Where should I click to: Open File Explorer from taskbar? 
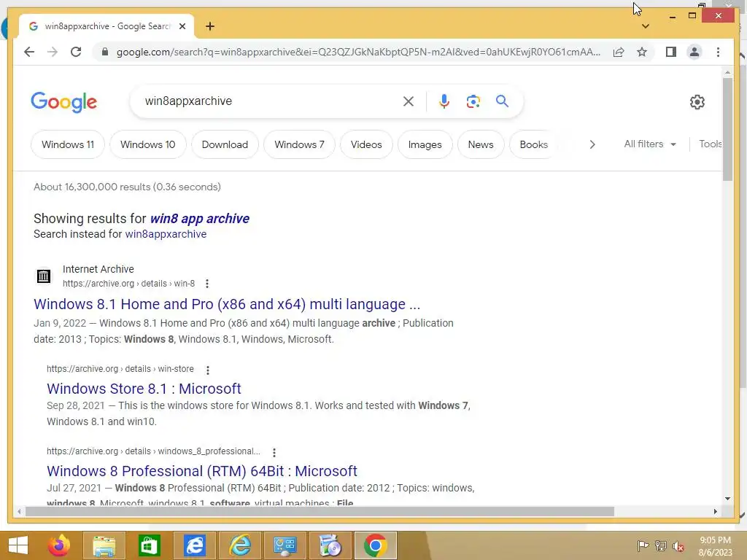click(104, 545)
